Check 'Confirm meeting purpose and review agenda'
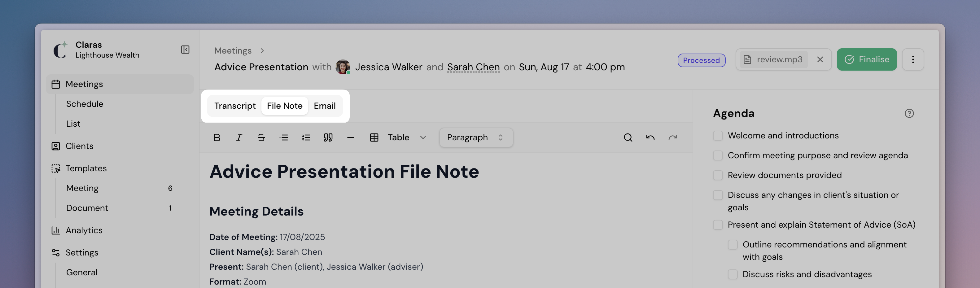This screenshot has width=980, height=288. click(717, 155)
